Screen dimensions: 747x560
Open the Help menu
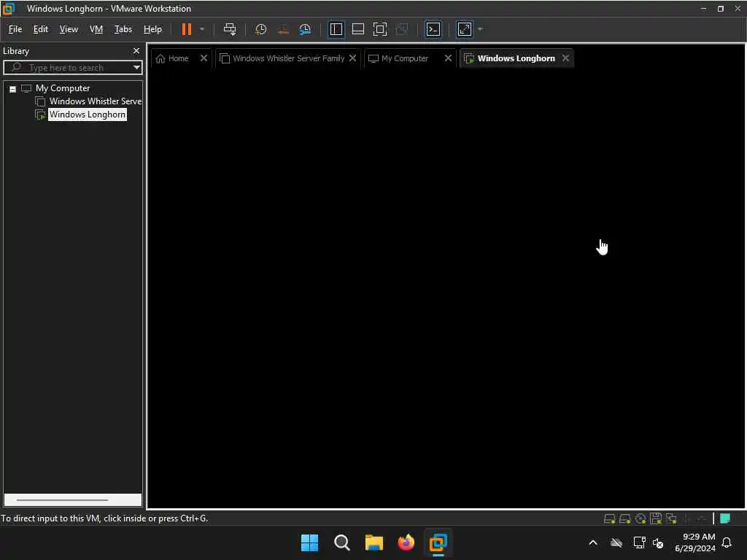152,29
